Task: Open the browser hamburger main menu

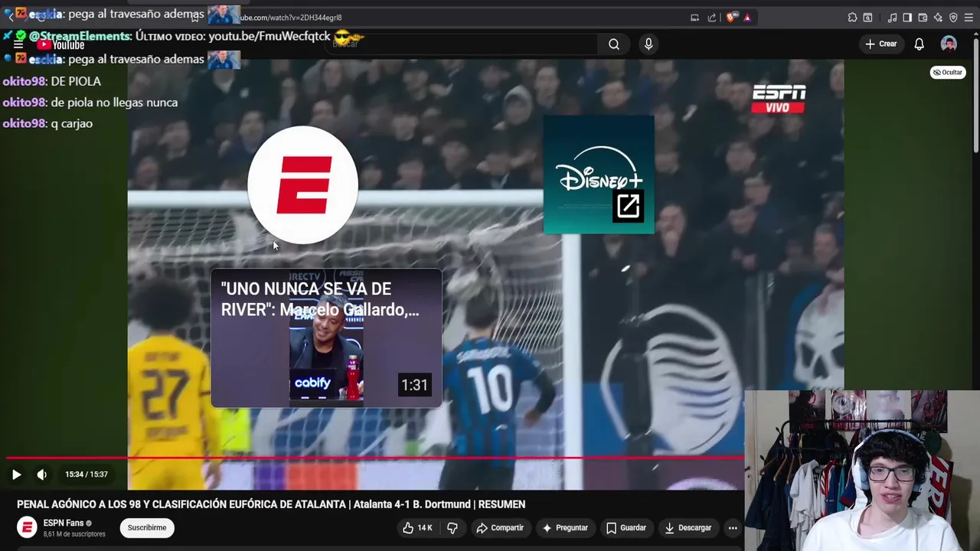Action: click(969, 18)
